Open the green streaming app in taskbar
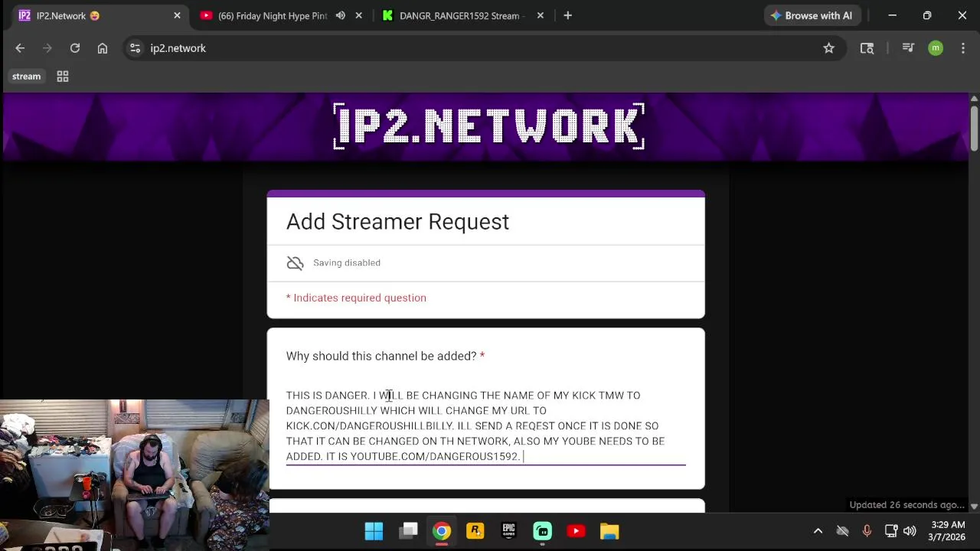Image resolution: width=980 pixels, height=551 pixels. [542, 531]
